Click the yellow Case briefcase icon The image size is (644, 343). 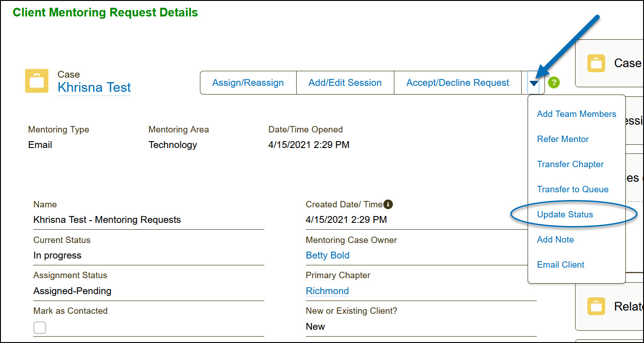pos(37,81)
